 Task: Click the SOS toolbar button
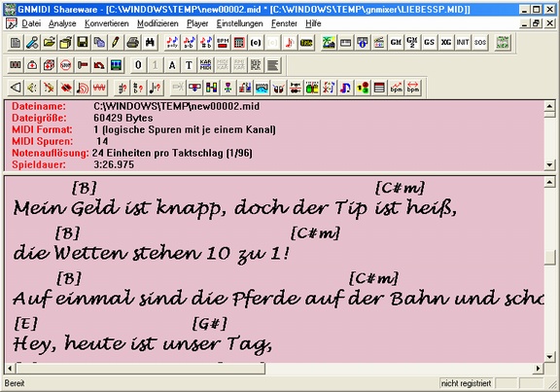tap(479, 43)
